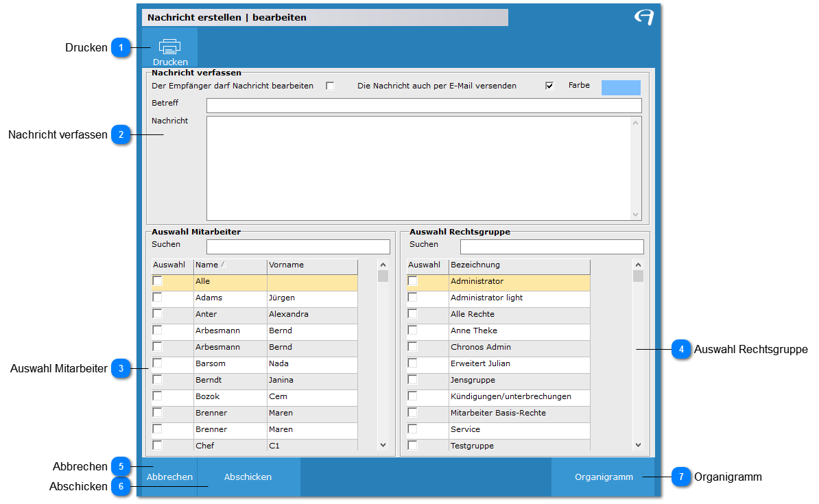Image resolution: width=819 pixels, height=504 pixels.
Task: Select the 'Janina' cell
Action: (x=312, y=380)
